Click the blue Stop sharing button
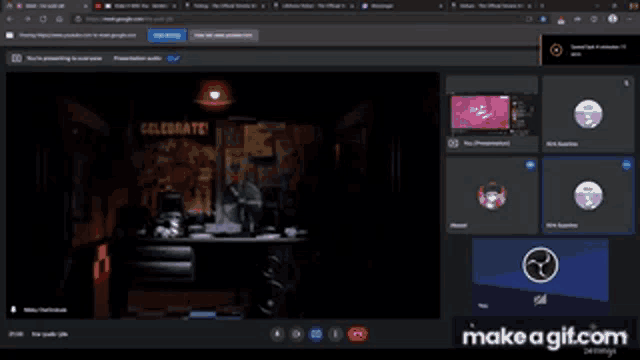This screenshot has width=640, height=360. (167, 36)
